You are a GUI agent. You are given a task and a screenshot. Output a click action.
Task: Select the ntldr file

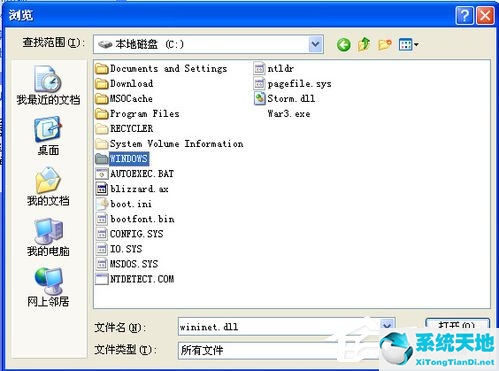(x=274, y=69)
